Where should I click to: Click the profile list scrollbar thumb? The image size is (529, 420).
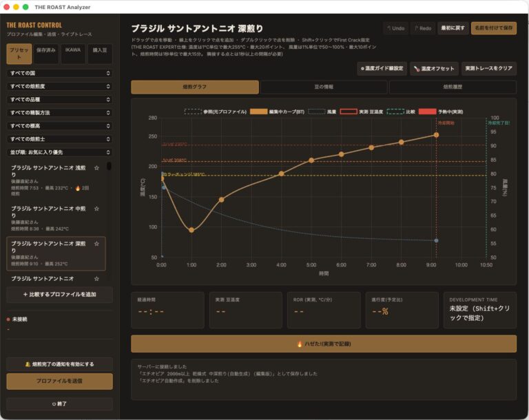tap(109, 166)
